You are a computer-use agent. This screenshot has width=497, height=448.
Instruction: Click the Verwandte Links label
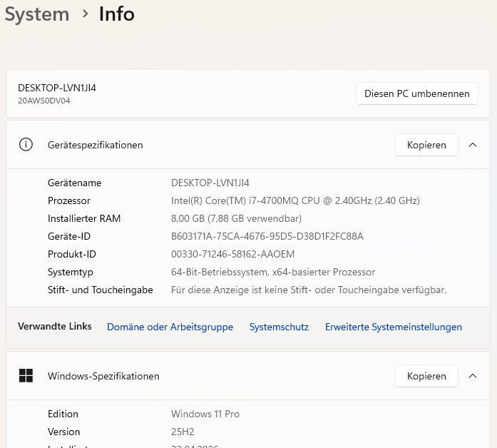click(55, 326)
